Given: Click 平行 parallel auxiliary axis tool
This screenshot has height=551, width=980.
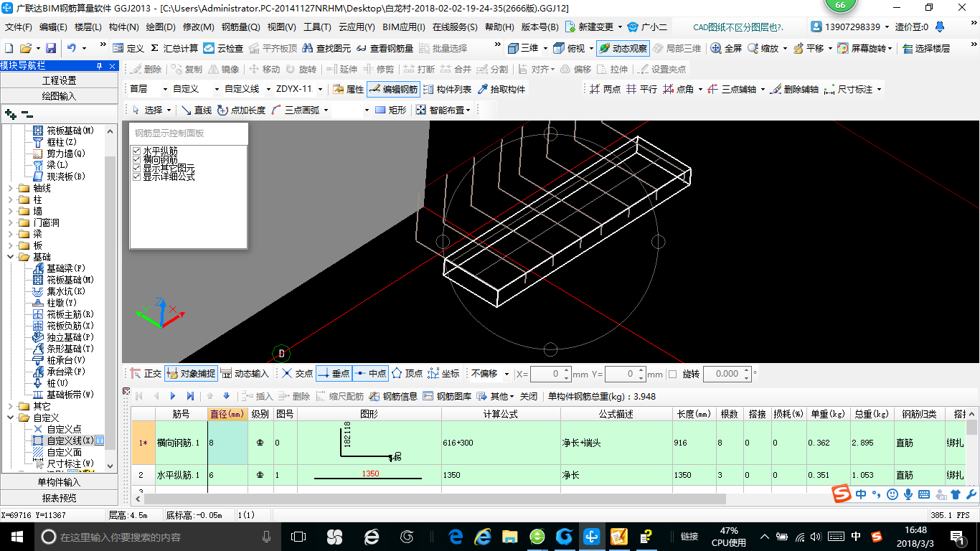Looking at the screenshot, I should click(641, 89).
